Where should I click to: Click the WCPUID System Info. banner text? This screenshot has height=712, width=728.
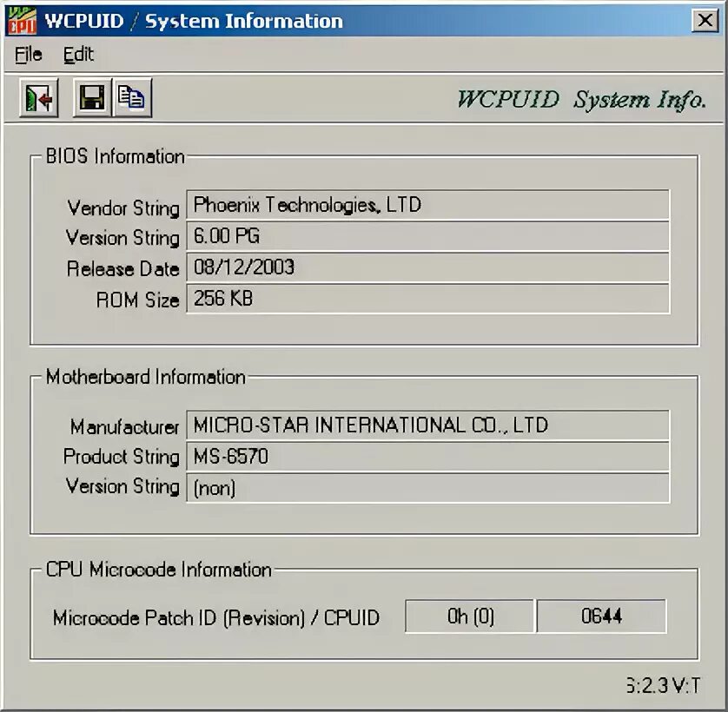582,99
